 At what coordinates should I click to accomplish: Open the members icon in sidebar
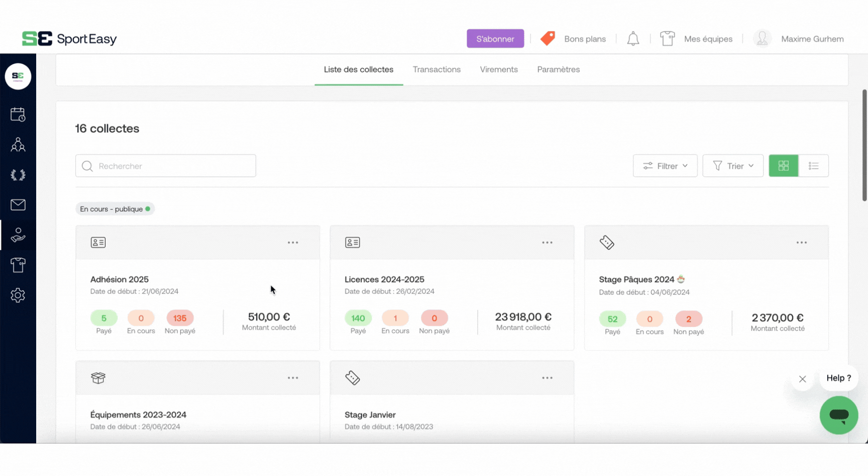tap(18, 145)
